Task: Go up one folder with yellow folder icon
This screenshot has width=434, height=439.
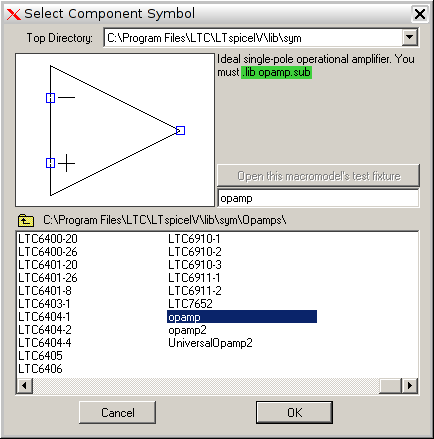Action: click(26, 220)
